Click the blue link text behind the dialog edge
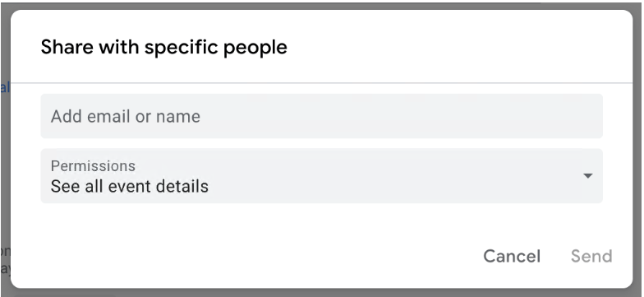 pos(5,87)
